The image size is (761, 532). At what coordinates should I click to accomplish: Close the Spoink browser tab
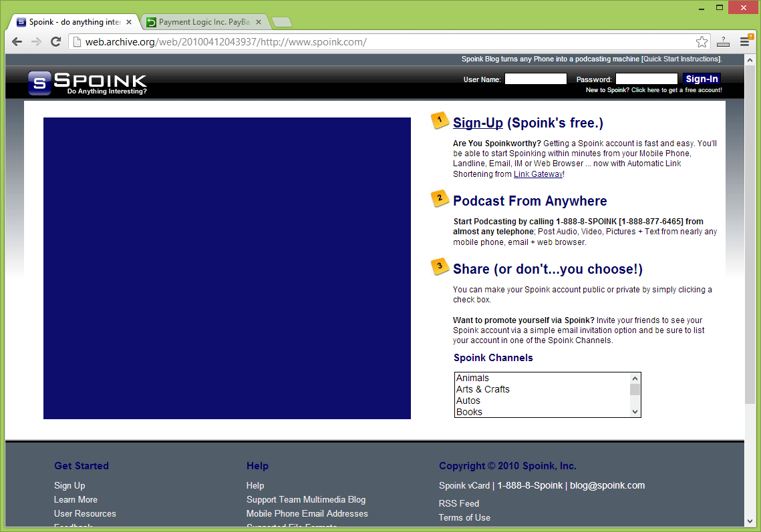(x=128, y=22)
